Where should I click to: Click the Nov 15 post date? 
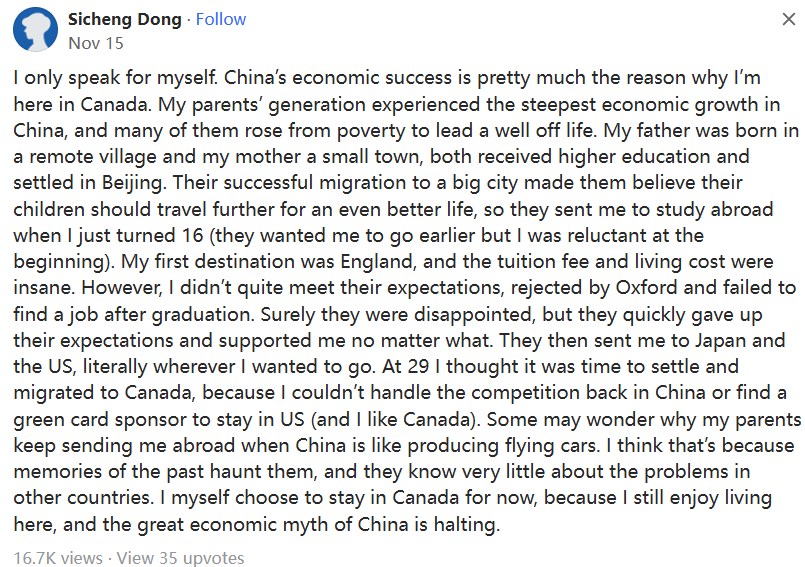tap(96, 43)
